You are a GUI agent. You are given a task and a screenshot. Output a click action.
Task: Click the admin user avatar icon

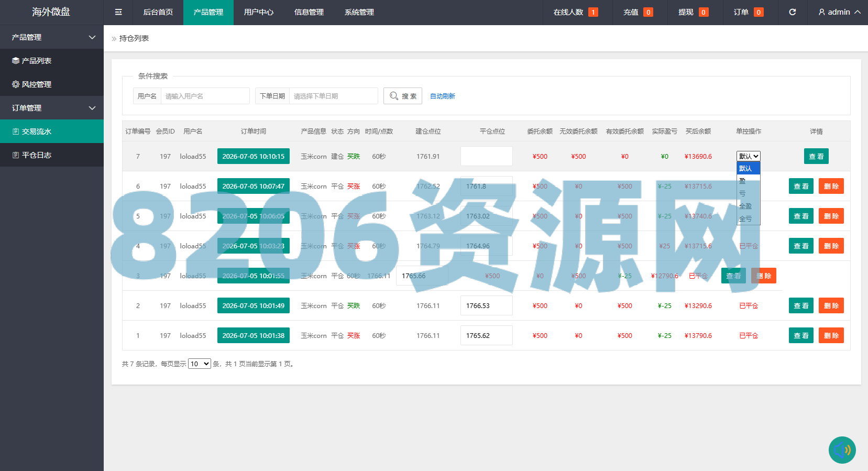point(821,12)
